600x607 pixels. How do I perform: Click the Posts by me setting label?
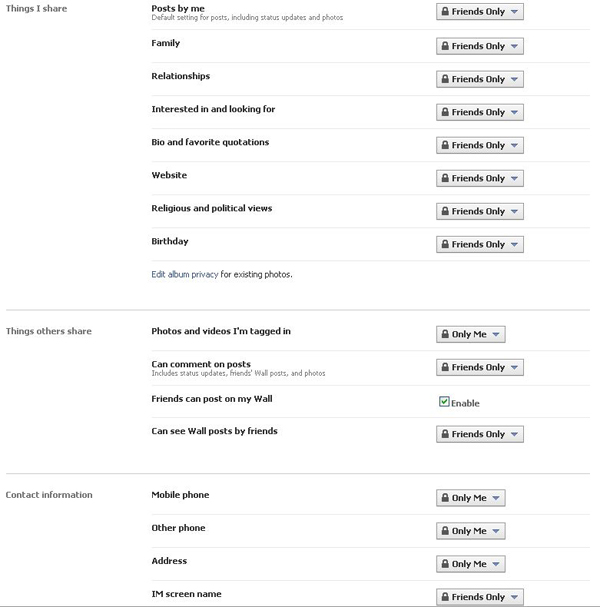pyautogui.click(x=178, y=8)
